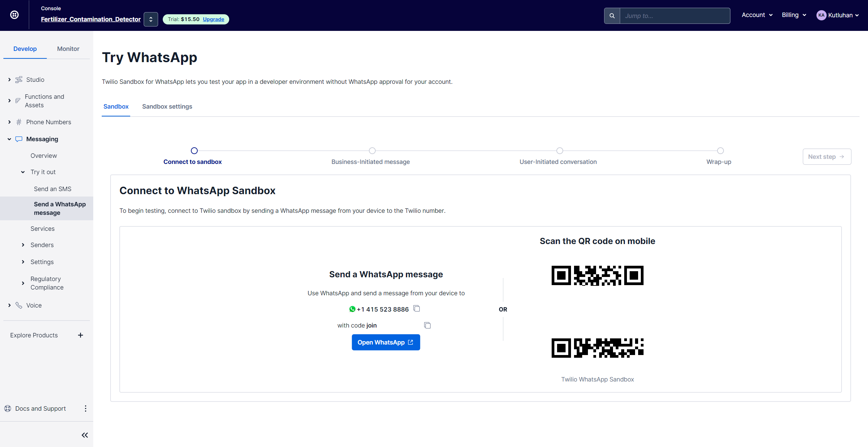Click the search magnifier icon
Image resolution: width=868 pixels, height=447 pixels.
click(x=612, y=16)
